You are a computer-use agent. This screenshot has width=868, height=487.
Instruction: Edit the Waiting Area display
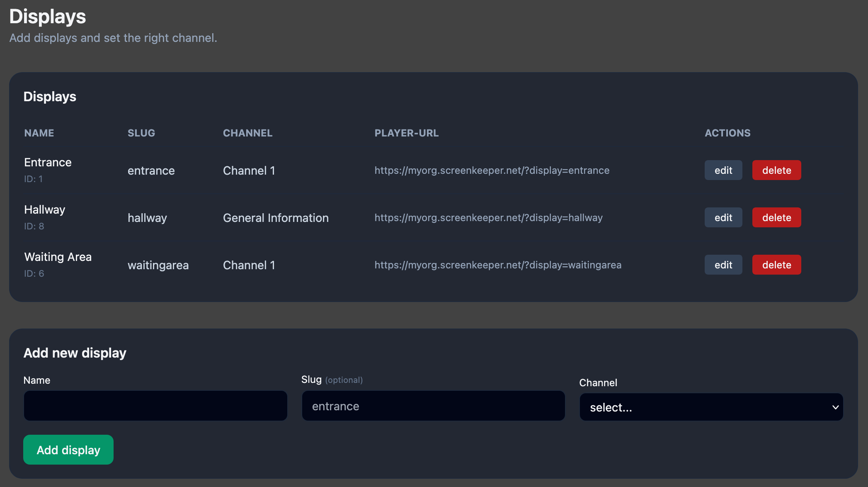click(723, 265)
